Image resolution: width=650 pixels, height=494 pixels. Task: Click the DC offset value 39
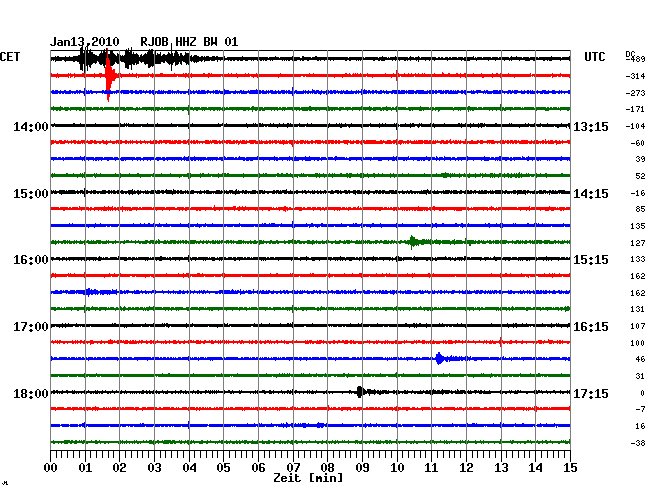pyautogui.click(x=640, y=159)
